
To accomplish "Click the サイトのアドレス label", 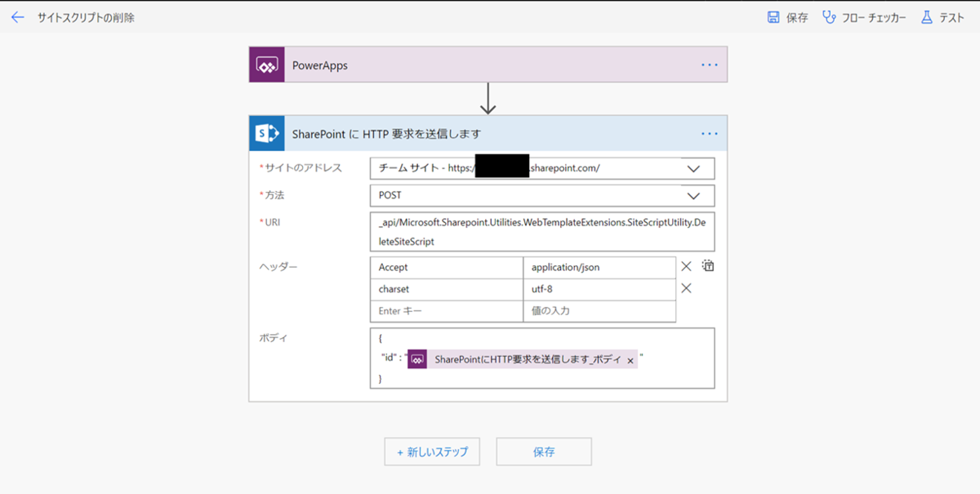I will coord(303,168).
